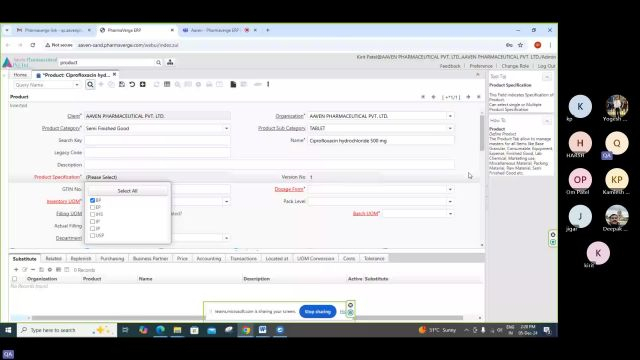Open the Product Category dropdown
This screenshot has width=640, height=360.
pos(227,128)
